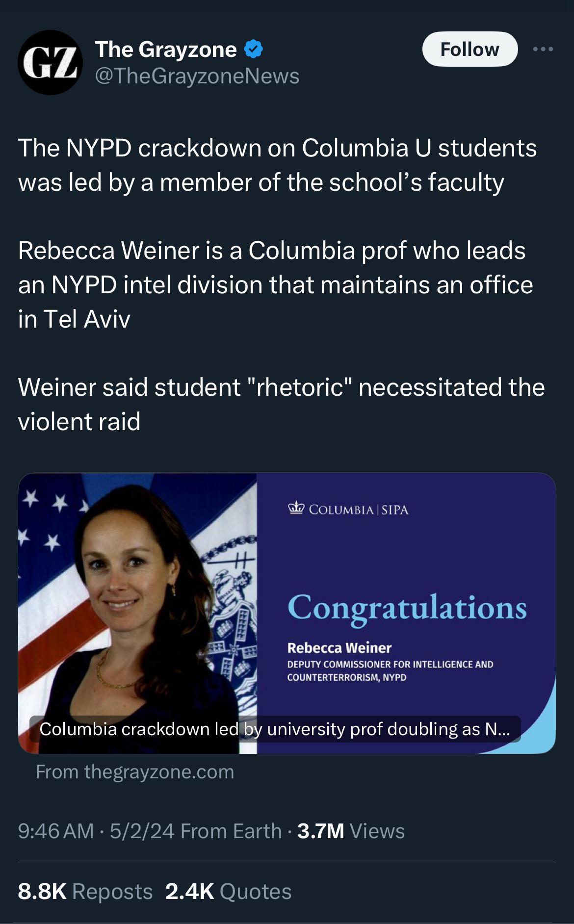Open the Columbia crackdown article headline caption
Screen dimensions: 574x924
(x=275, y=729)
